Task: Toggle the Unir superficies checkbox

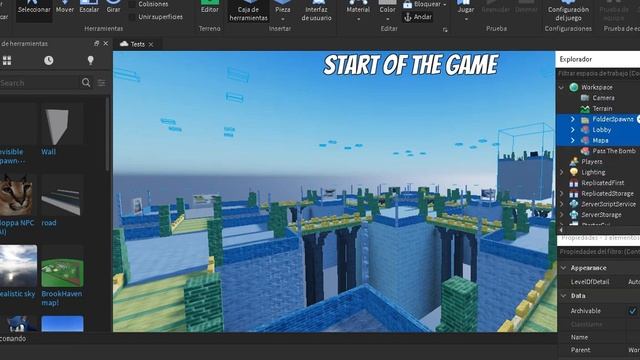Action: tap(132, 17)
